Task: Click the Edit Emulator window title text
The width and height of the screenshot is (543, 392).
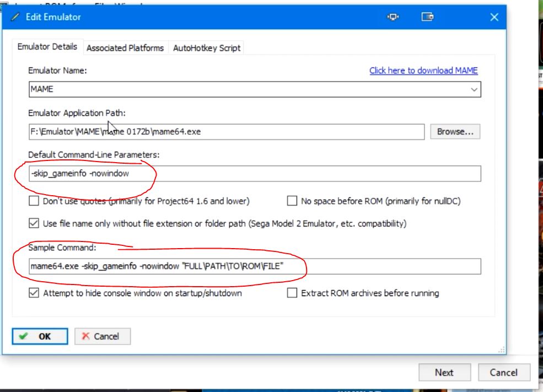Action: [x=53, y=17]
